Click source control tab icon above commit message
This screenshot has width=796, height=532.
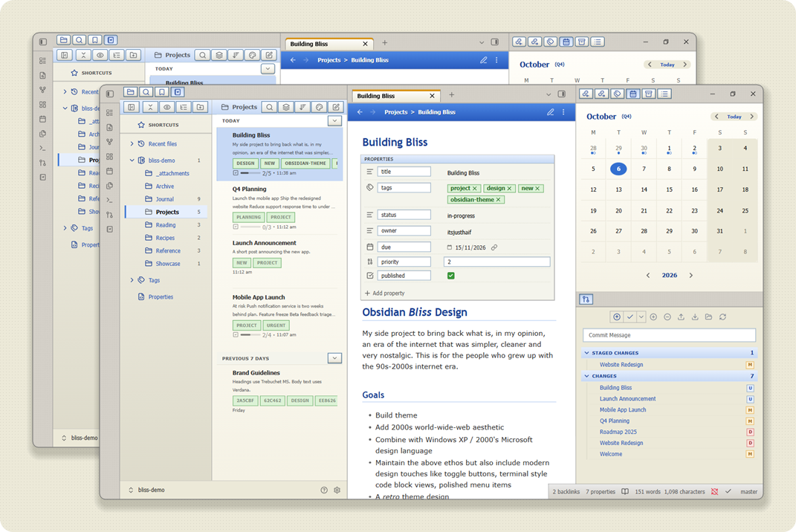[586, 299]
